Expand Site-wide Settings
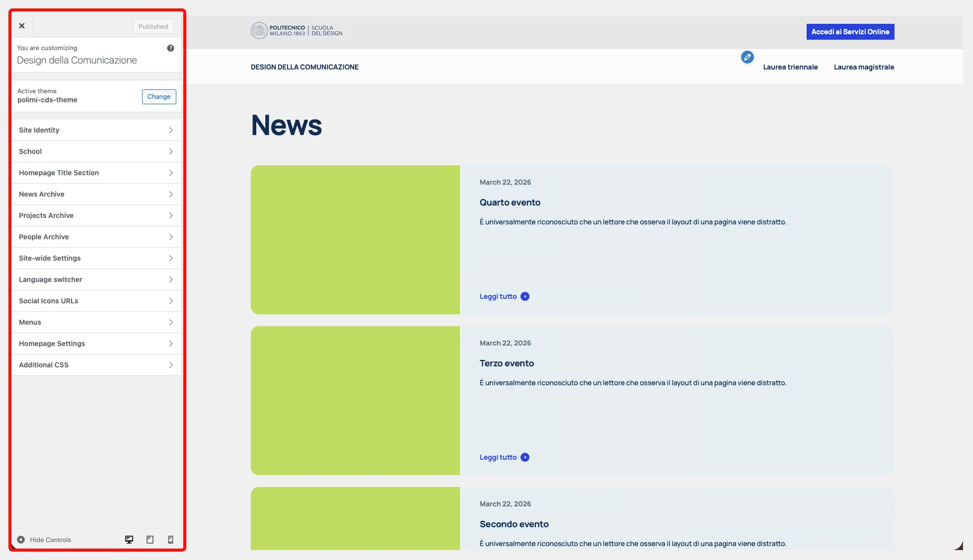The width and height of the screenshot is (973, 560). [x=96, y=258]
